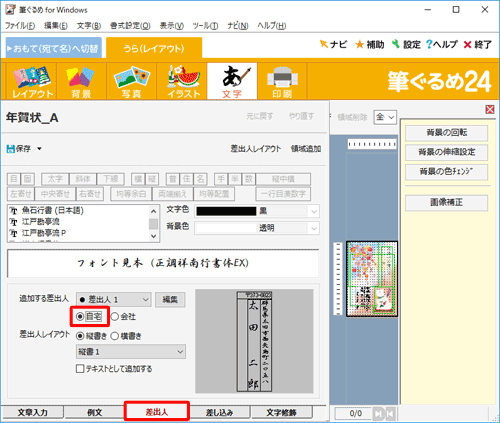Switch to 差し込み bottom tab
Image resolution: width=500 pixels, height=423 pixels.
[x=219, y=412]
